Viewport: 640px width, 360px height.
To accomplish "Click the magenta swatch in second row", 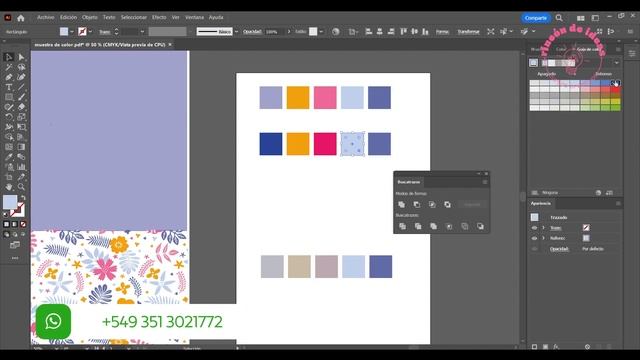I will click(325, 144).
